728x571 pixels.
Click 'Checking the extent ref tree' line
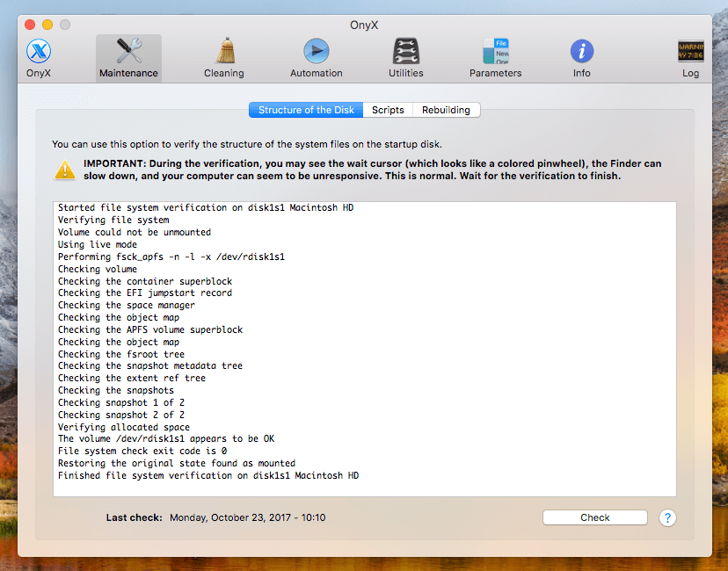(x=132, y=378)
